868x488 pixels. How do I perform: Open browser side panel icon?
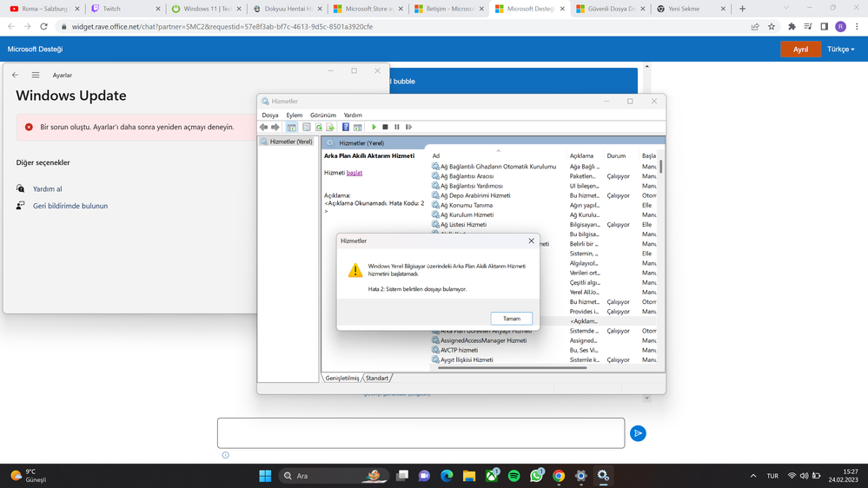[825, 27]
